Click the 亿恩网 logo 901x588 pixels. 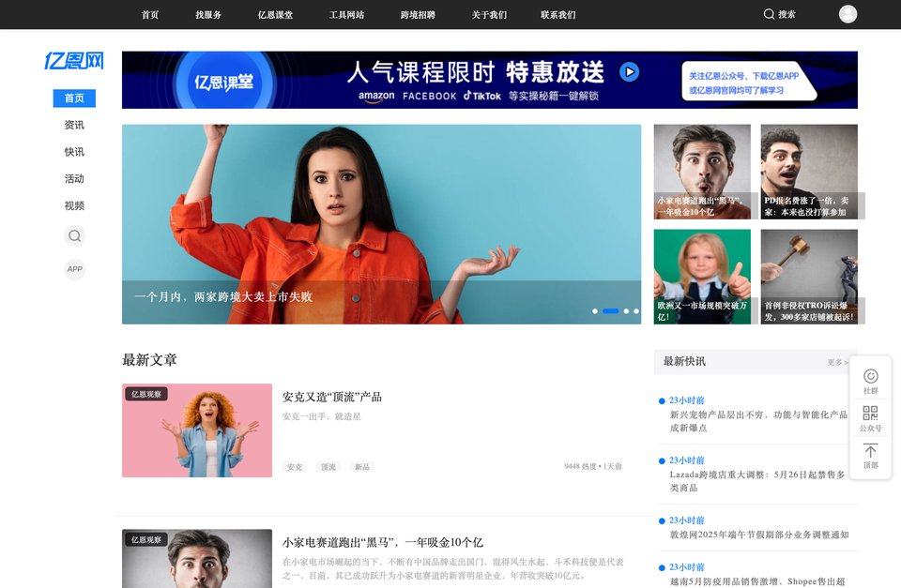(74, 60)
